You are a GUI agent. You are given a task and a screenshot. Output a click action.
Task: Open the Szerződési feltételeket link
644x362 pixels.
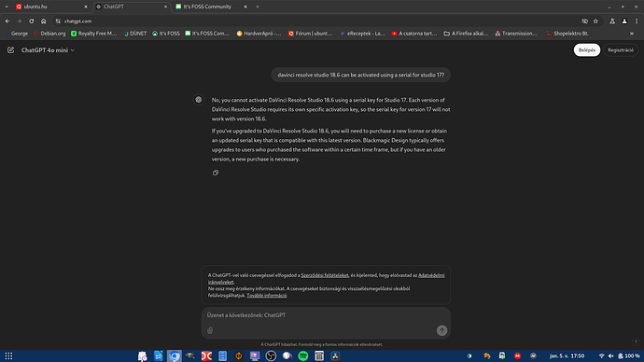pos(325,275)
